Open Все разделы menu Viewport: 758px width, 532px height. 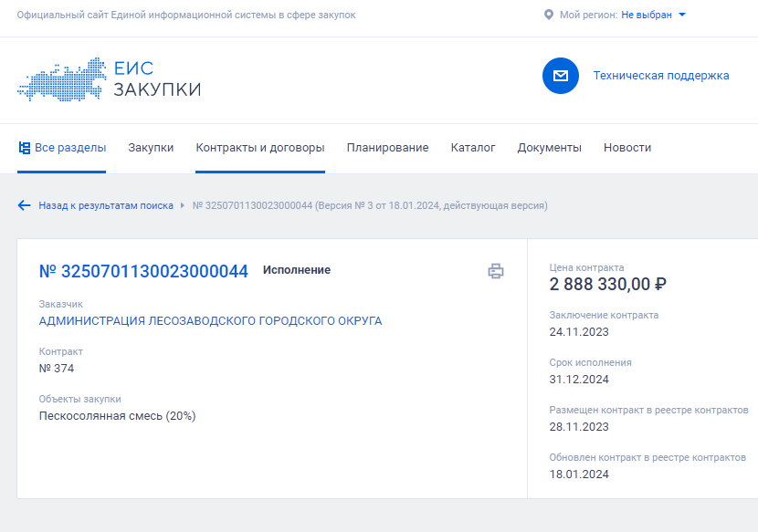(70, 148)
